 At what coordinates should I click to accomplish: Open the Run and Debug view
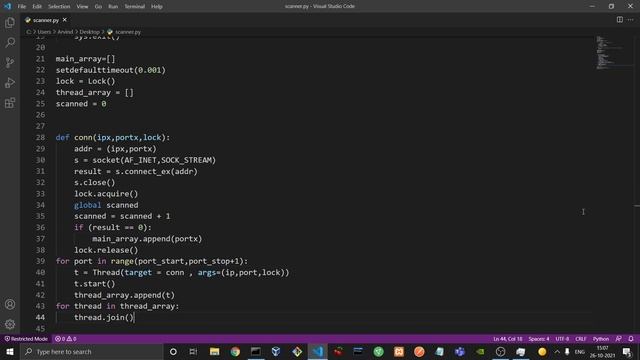(x=10, y=82)
